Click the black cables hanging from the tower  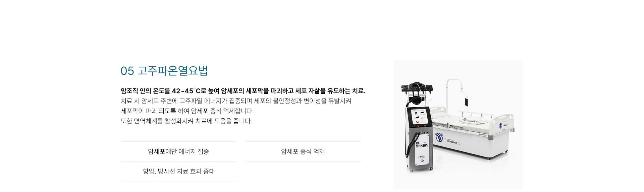[411, 144]
